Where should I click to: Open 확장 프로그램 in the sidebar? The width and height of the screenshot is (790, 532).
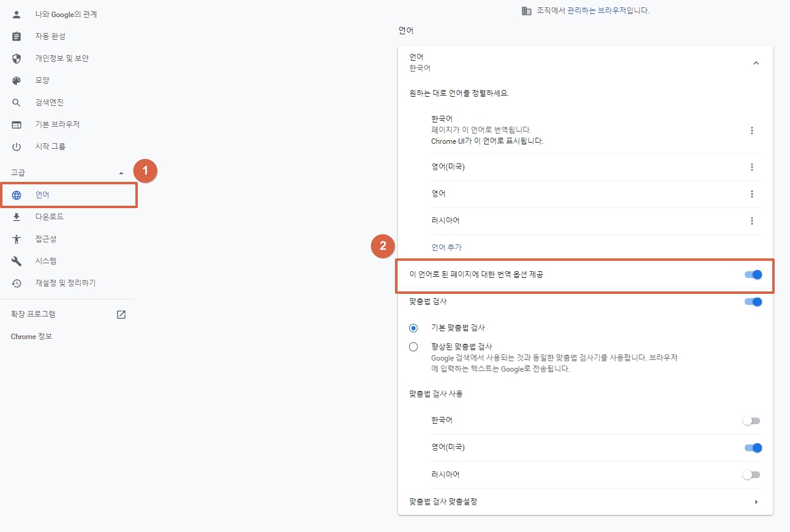pyautogui.click(x=33, y=314)
